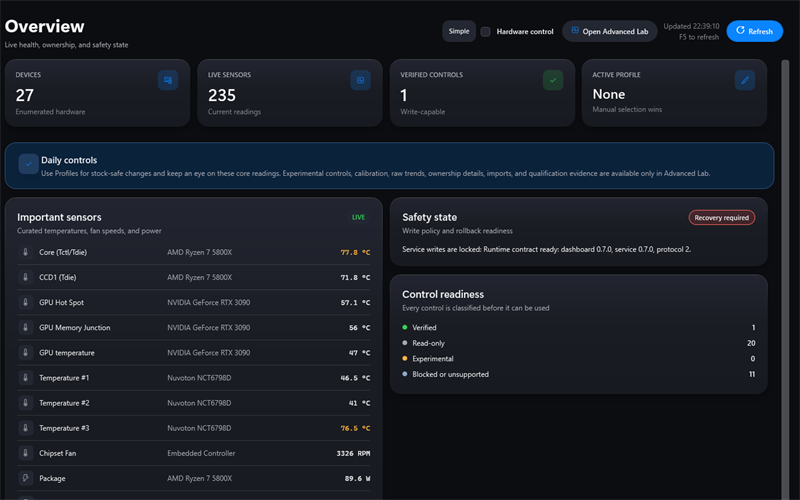Click the 89.6 W Package power value
Viewport: 800px width, 500px height.
358,479
